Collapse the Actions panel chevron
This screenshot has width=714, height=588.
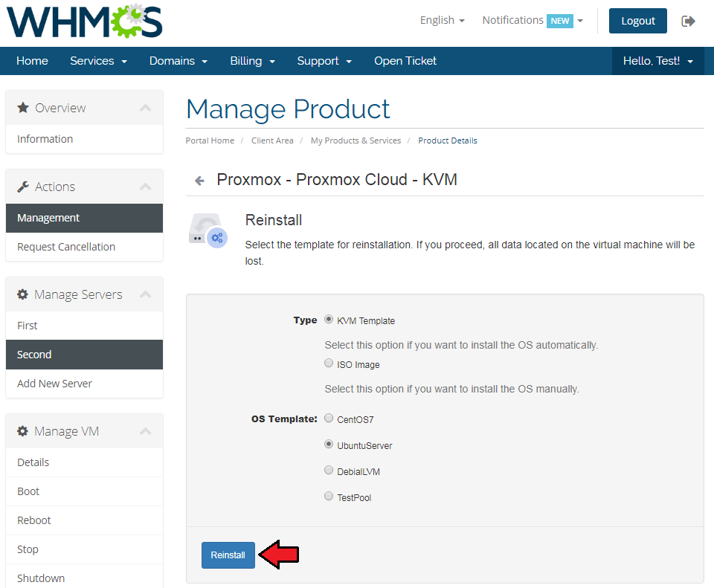[145, 187]
